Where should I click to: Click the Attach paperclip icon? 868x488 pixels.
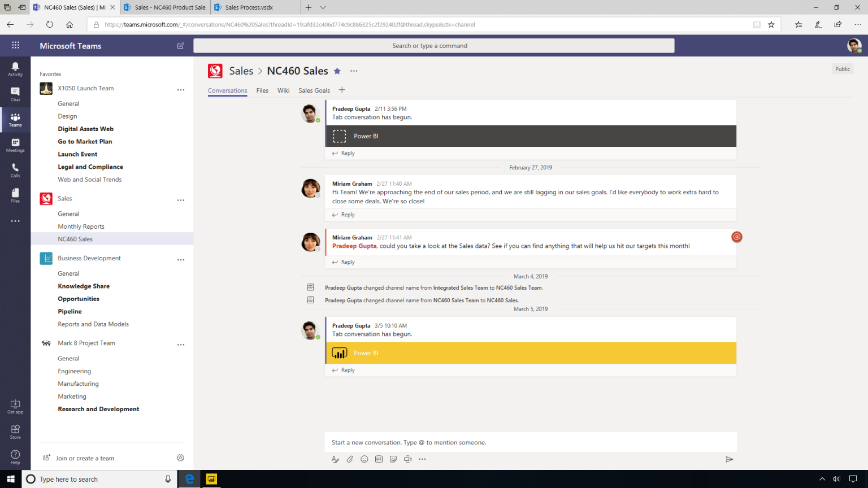coord(350,459)
